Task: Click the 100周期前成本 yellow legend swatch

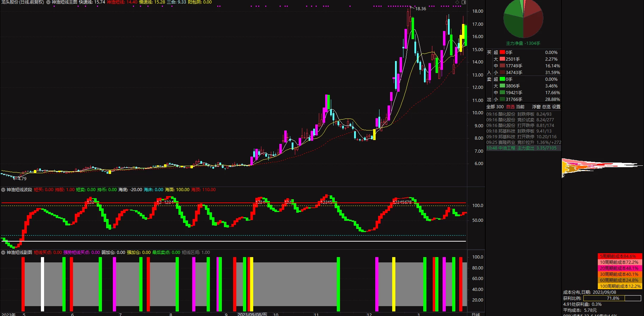Action: coord(620,286)
